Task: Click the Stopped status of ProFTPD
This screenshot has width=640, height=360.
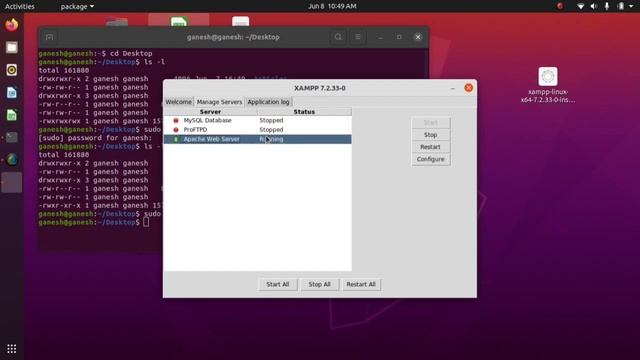Action: 271,130
